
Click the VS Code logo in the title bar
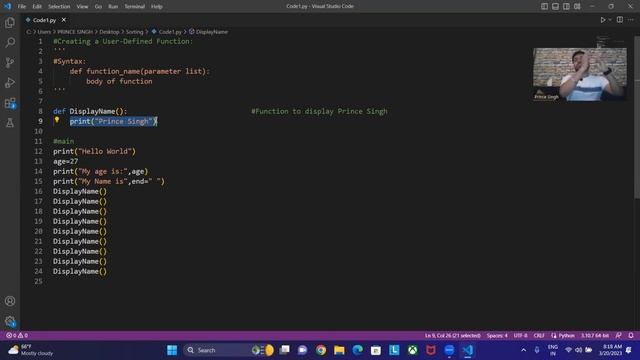[7, 6]
